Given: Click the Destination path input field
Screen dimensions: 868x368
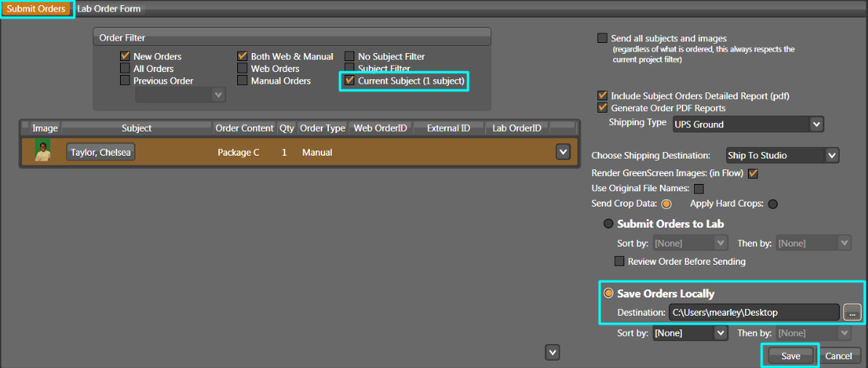Looking at the screenshot, I should coord(753,312).
